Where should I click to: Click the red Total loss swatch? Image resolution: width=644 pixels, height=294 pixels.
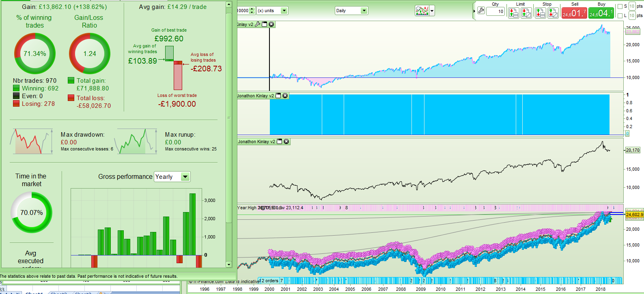pos(71,98)
